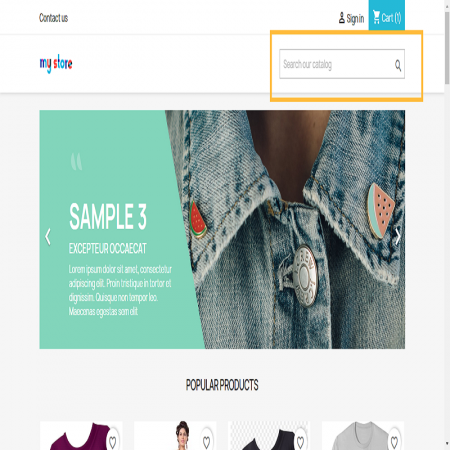
Task: Wishlist heart on woman model product
Action: pos(207,442)
